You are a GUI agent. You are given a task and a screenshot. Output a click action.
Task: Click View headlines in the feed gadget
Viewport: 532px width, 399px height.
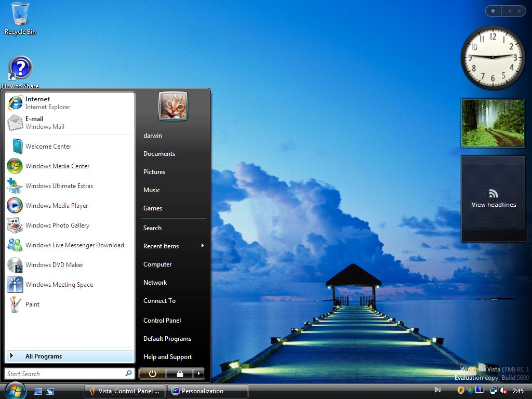(x=494, y=205)
